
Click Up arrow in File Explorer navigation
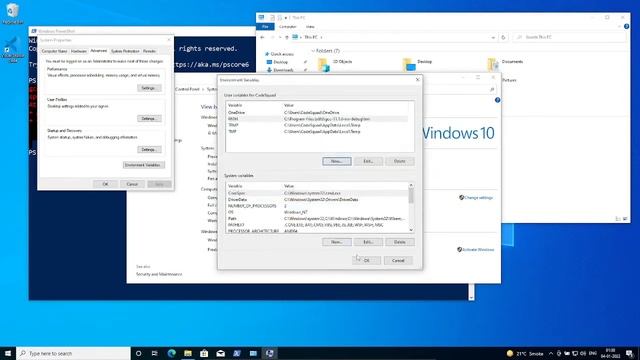pos(287,37)
